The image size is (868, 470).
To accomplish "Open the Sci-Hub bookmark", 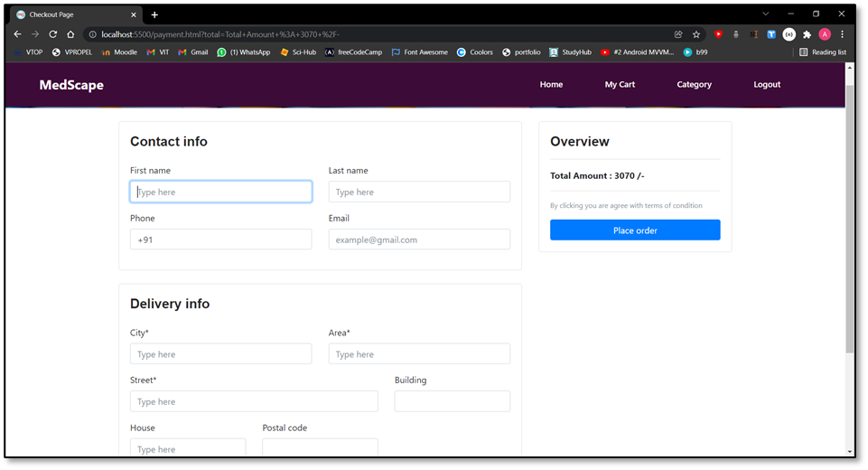I will (x=298, y=52).
